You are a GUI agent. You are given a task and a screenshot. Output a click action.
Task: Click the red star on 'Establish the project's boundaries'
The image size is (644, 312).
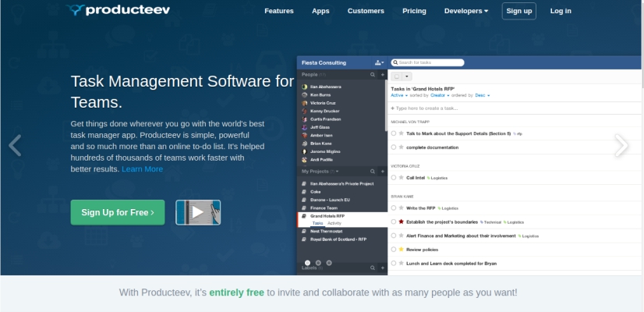pyautogui.click(x=402, y=222)
